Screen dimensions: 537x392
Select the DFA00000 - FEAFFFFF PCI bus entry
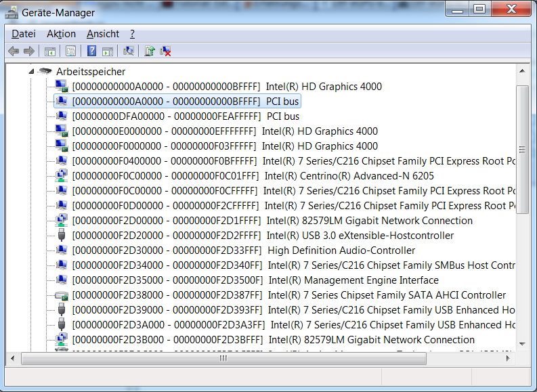(186, 116)
